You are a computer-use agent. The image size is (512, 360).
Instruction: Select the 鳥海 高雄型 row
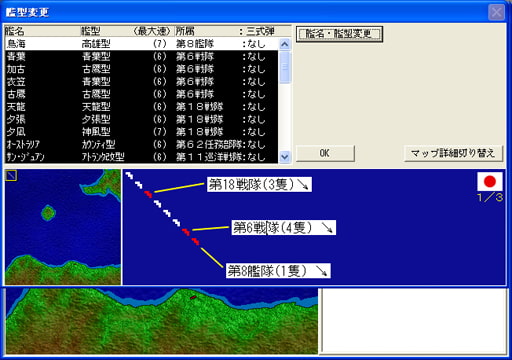pyautogui.click(x=141, y=44)
